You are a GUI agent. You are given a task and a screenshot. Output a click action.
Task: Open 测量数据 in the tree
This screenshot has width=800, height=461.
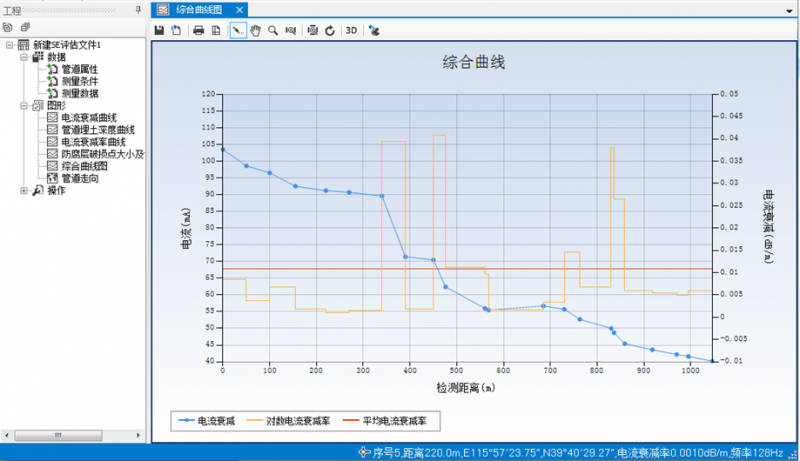pos(80,93)
